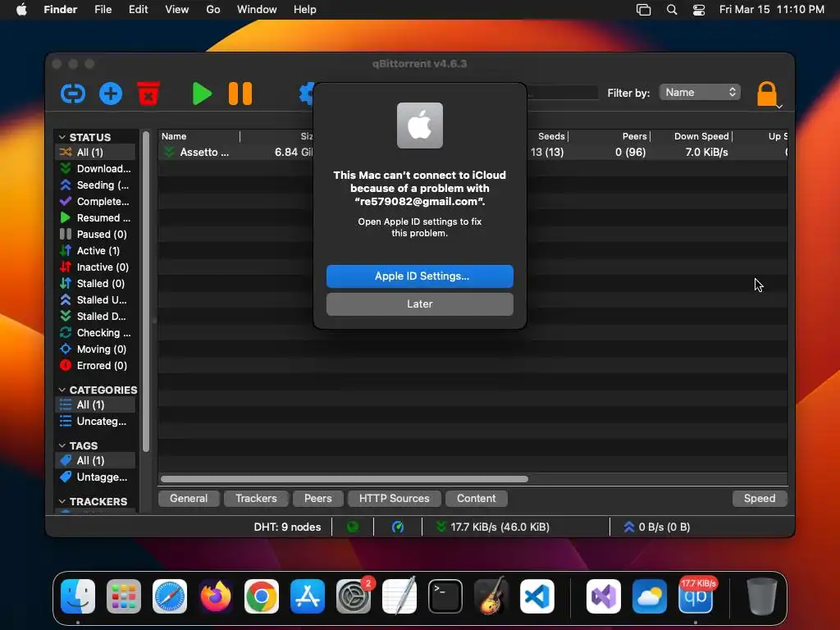Select the Uncategorized category filter
840x630 pixels.
point(95,422)
